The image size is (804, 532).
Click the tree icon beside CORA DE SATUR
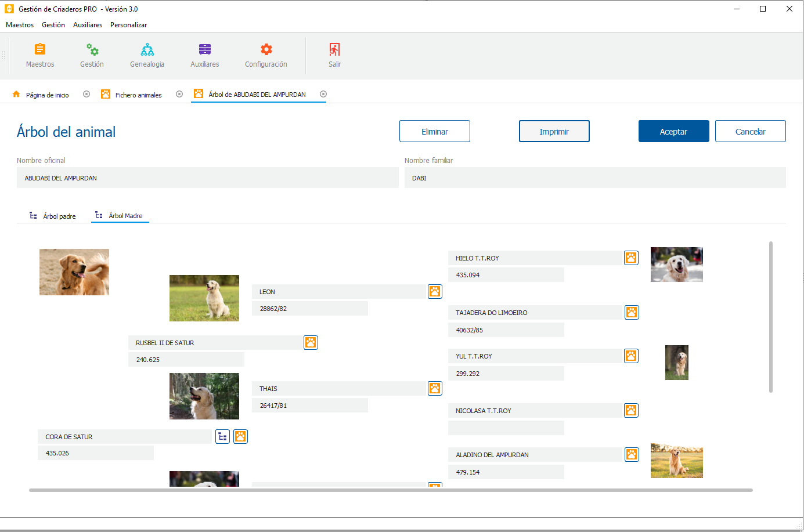click(222, 436)
